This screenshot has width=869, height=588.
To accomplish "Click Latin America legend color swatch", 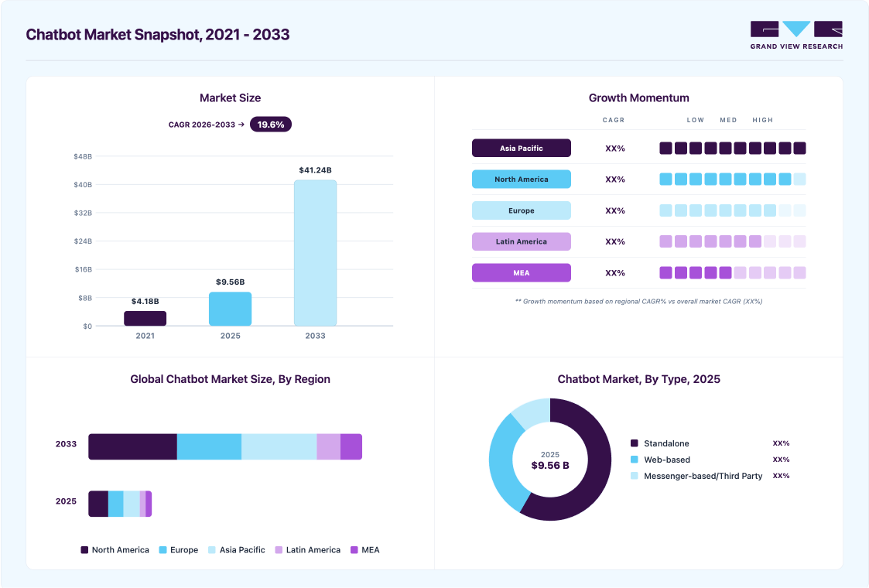I will [279, 550].
